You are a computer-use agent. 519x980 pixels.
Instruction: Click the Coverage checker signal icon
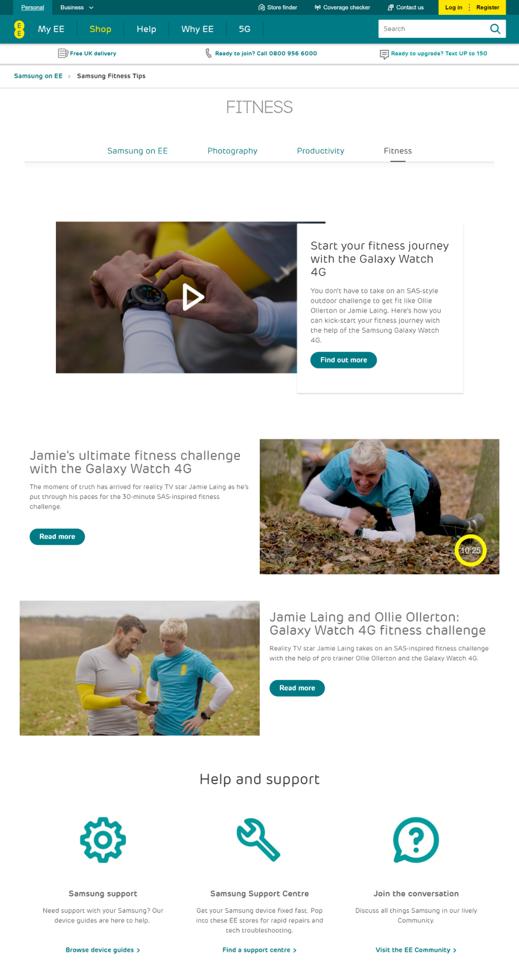[318, 7]
